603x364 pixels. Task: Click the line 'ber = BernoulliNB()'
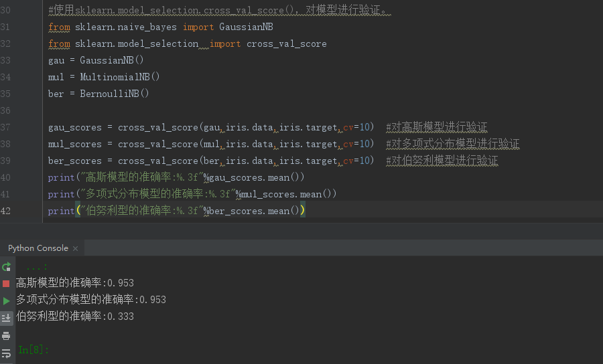point(98,94)
